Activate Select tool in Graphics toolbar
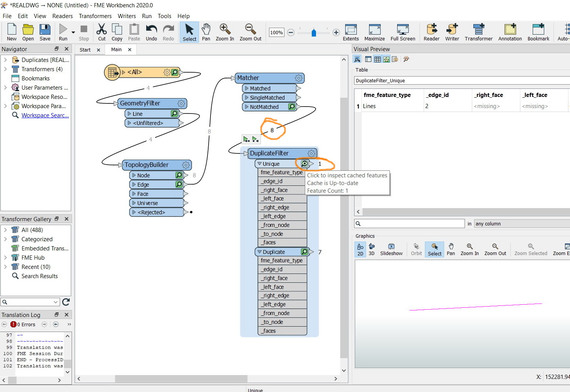The height and width of the screenshot is (392, 570). tap(435, 249)
